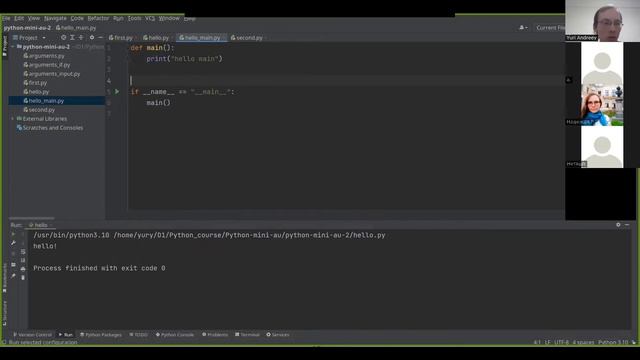
Task: Open the View menu
Action: [34, 18]
